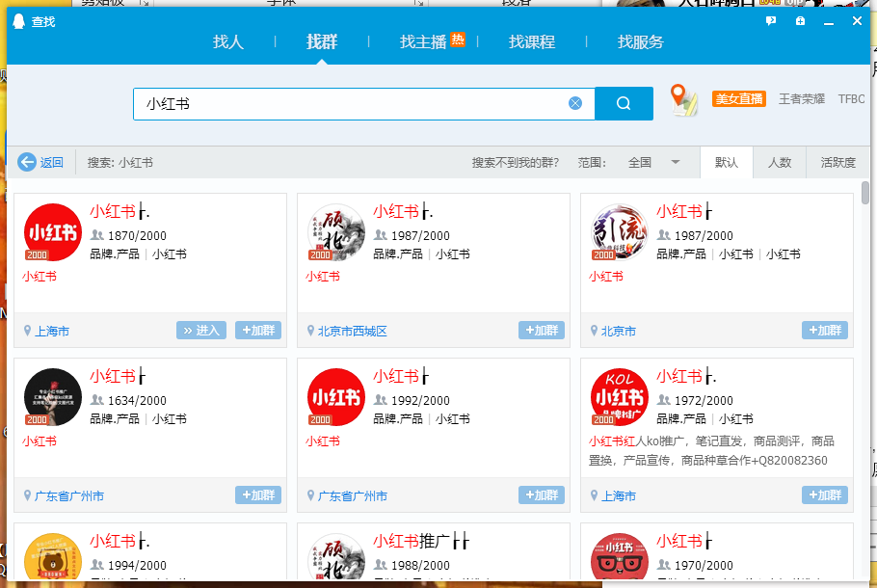The width and height of the screenshot is (877, 588).
Task: Expand the 范围 全国 dropdown
Action: coord(654,162)
